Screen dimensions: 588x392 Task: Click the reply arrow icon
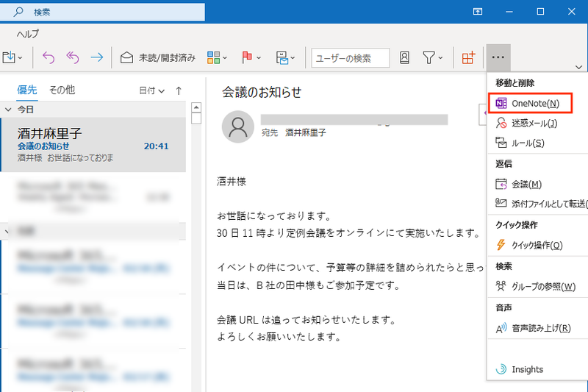coord(49,57)
